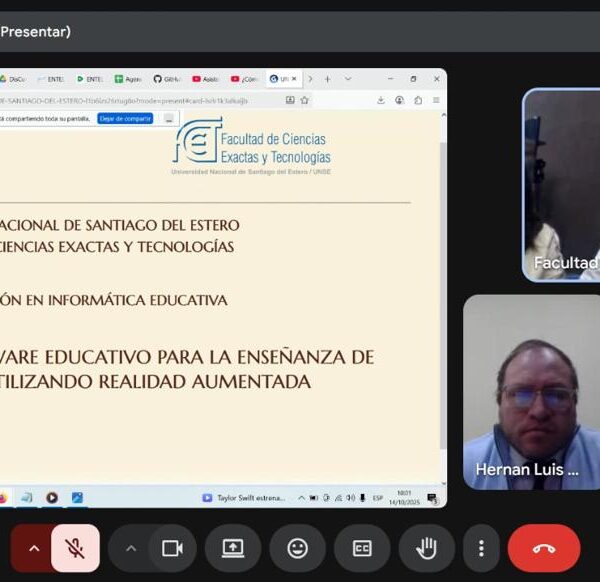Switch input language via ESP indicator
Image resolution: width=600 pixels, height=582 pixels.
point(378,498)
